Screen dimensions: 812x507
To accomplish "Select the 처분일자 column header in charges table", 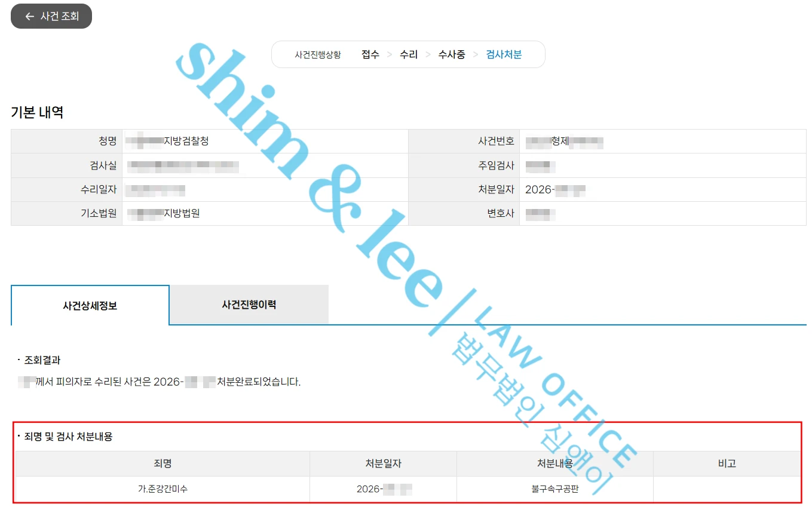I will [383, 463].
